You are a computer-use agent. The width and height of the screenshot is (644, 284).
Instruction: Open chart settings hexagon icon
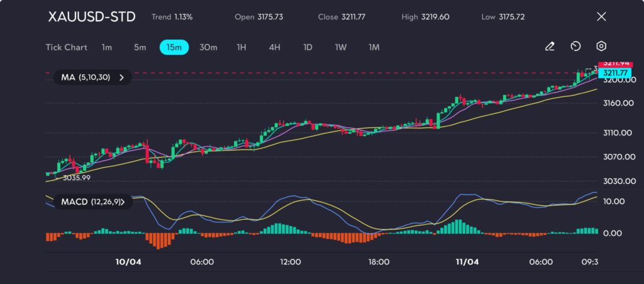[x=601, y=47]
